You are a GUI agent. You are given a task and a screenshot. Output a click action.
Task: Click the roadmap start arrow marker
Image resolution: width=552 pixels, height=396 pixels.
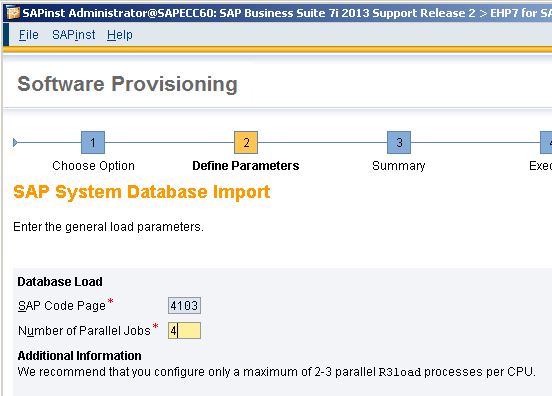tap(15, 143)
